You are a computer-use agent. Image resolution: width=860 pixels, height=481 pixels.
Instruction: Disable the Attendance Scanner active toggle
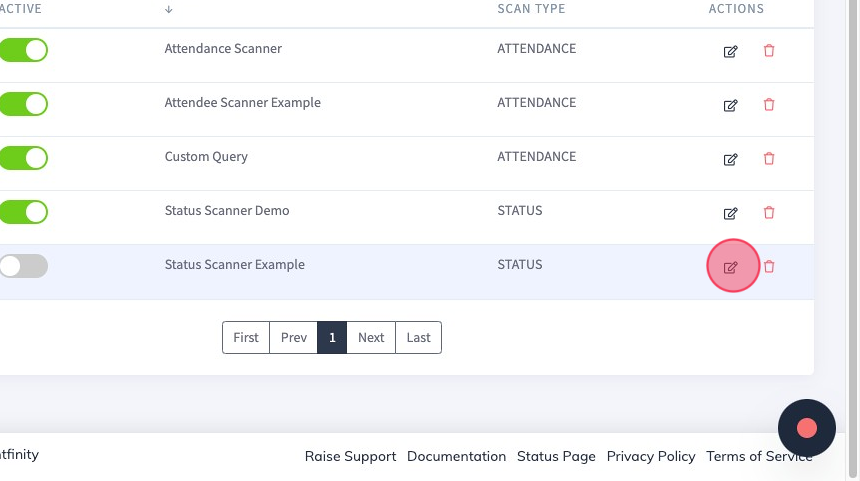[x=24, y=50]
